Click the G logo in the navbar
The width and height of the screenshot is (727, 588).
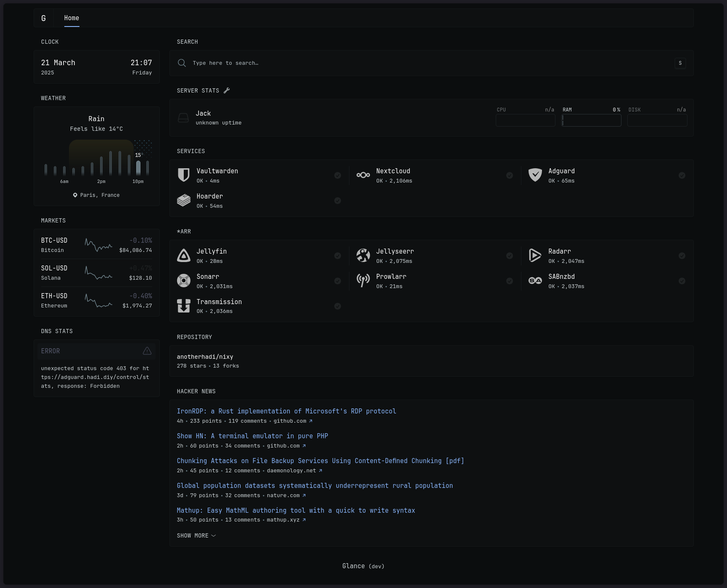pos(43,18)
